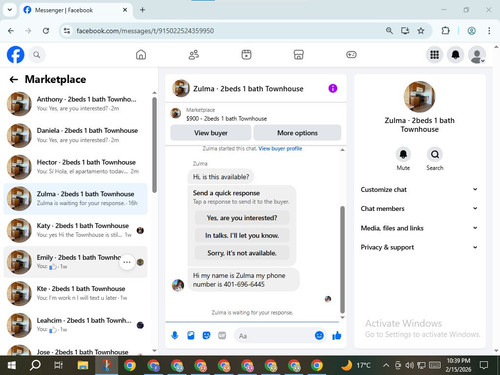Open Anthony's Townhouse conversation
The image size is (500, 375).
75,104
